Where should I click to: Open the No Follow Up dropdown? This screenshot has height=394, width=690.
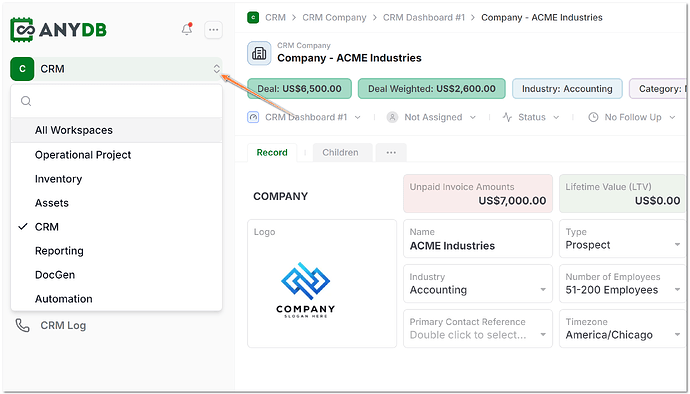tap(672, 118)
